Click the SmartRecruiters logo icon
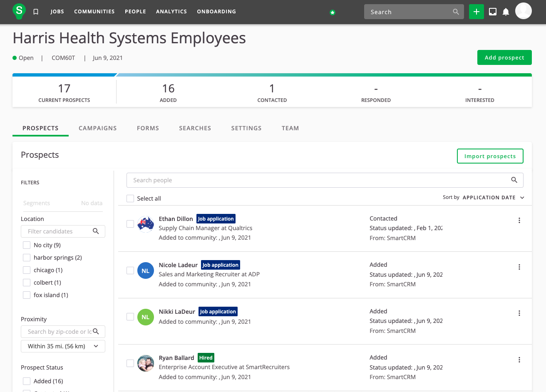Viewport: 546px width, 392px height. tap(19, 11)
